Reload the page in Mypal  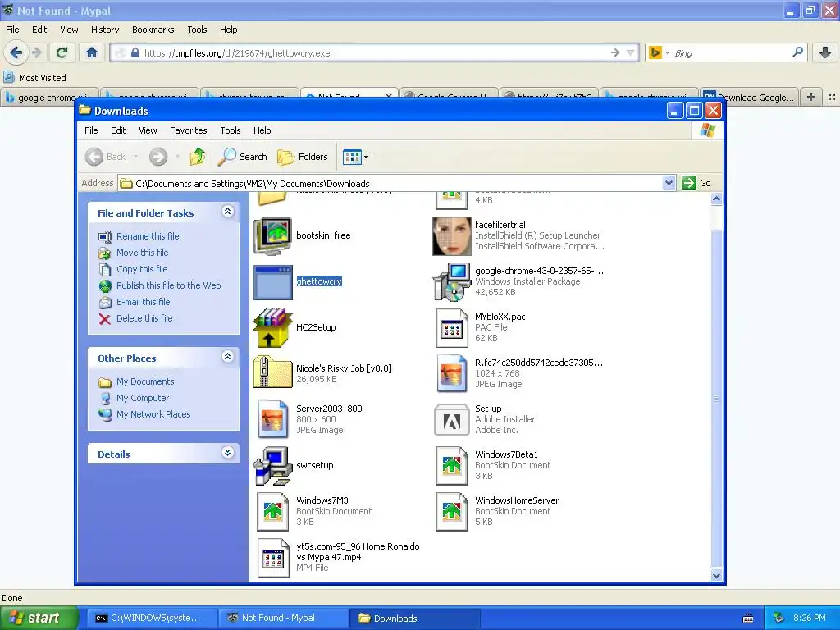pos(62,52)
